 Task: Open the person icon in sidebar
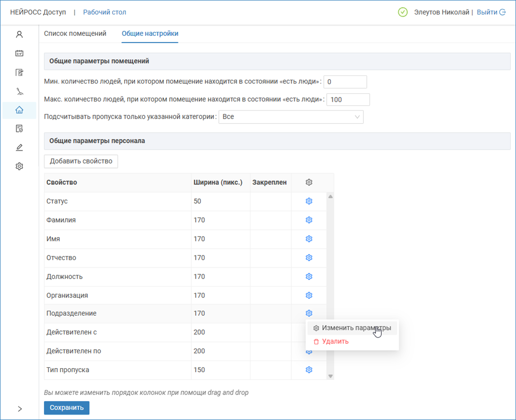click(19, 35)
